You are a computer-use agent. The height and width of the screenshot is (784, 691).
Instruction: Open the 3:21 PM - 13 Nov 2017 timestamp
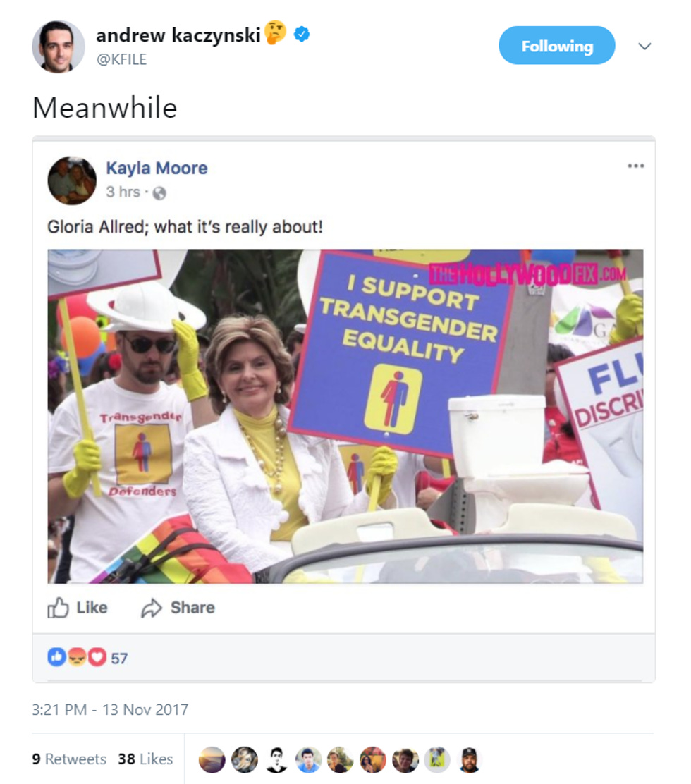click(110, 709)
